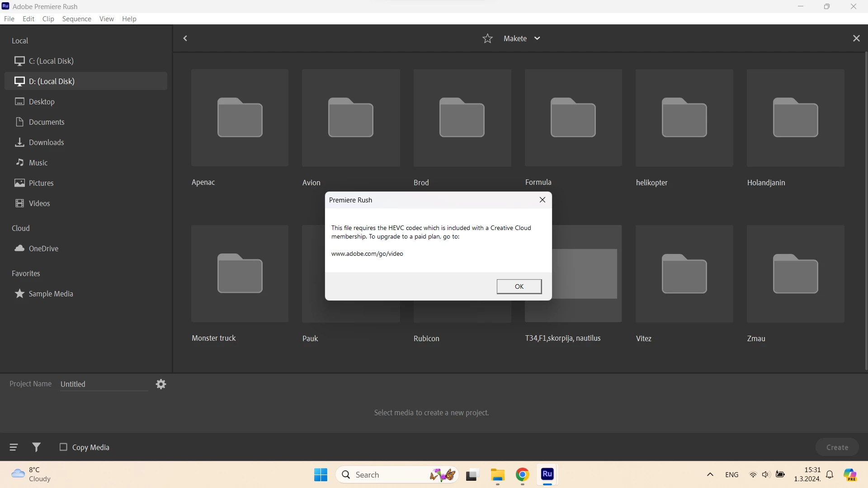Open Downloads location in sidebar
The image size is (868, 488).
coord(46,142)
